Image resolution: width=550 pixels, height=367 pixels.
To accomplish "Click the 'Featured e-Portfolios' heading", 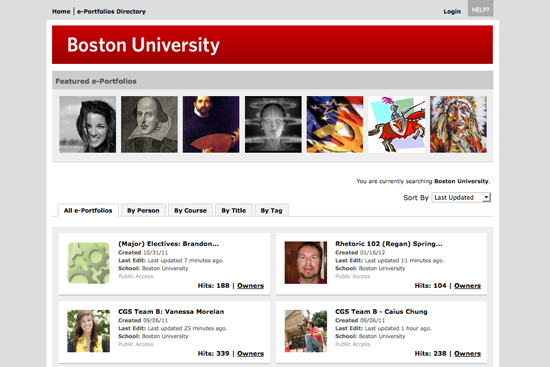I will point(96,81).
